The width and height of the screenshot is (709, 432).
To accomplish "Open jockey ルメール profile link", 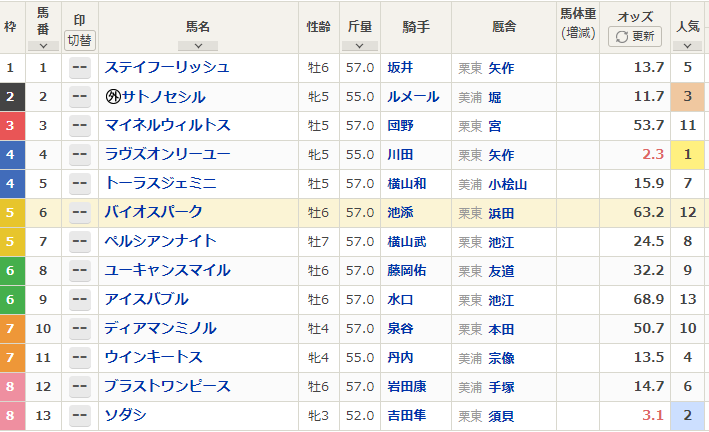I will pyautogui.click(x=413, y=96).
